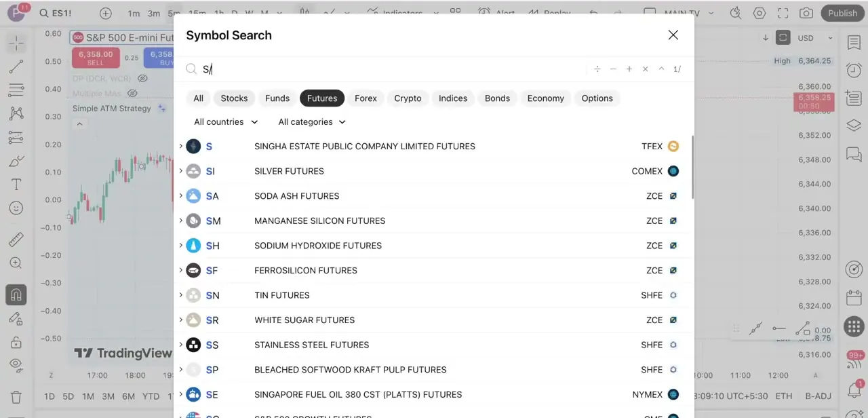Toggle visibility of DP (DCR, WCR) indicator

point(142,79)
